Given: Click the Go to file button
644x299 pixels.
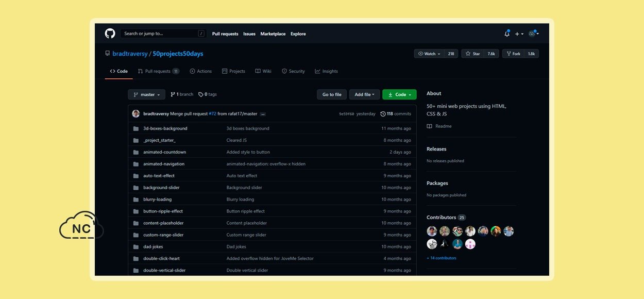Looking at the screenshot, I should pyautogui.click(x=332, y=94).
